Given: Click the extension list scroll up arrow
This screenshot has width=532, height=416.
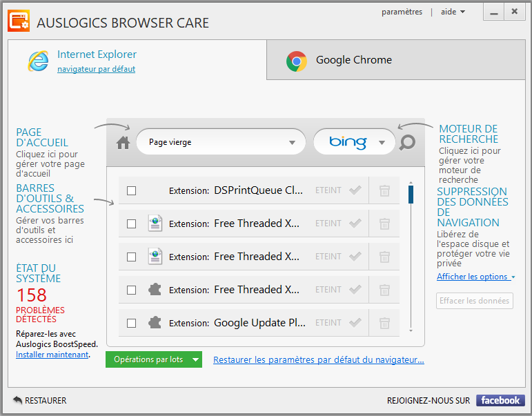Looking at the screenshot, I should [411, 183].
